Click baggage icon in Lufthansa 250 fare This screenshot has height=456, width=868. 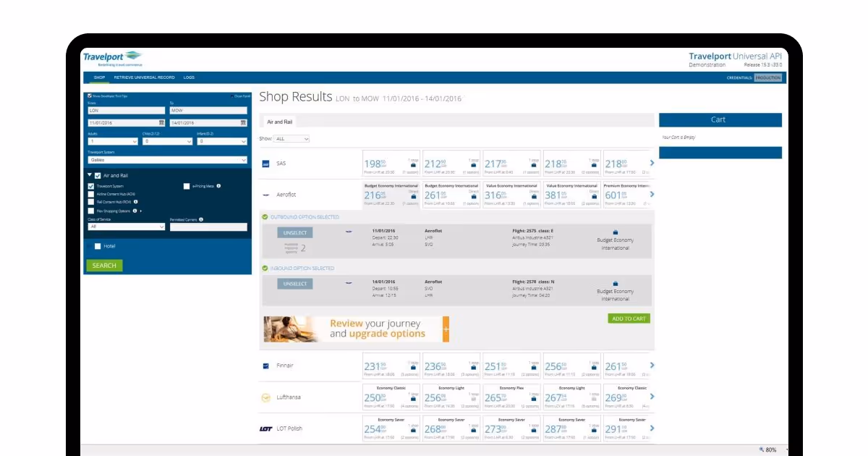(413, 399)
